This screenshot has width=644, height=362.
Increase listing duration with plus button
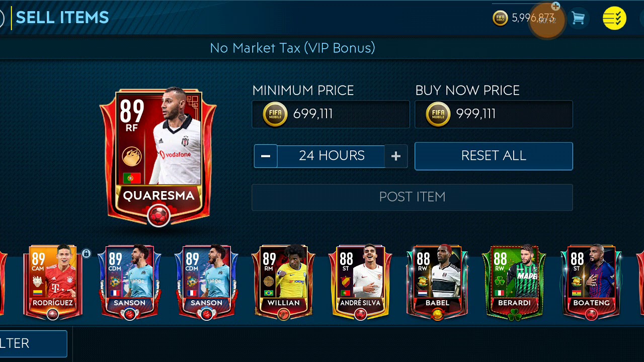(396, 156)
